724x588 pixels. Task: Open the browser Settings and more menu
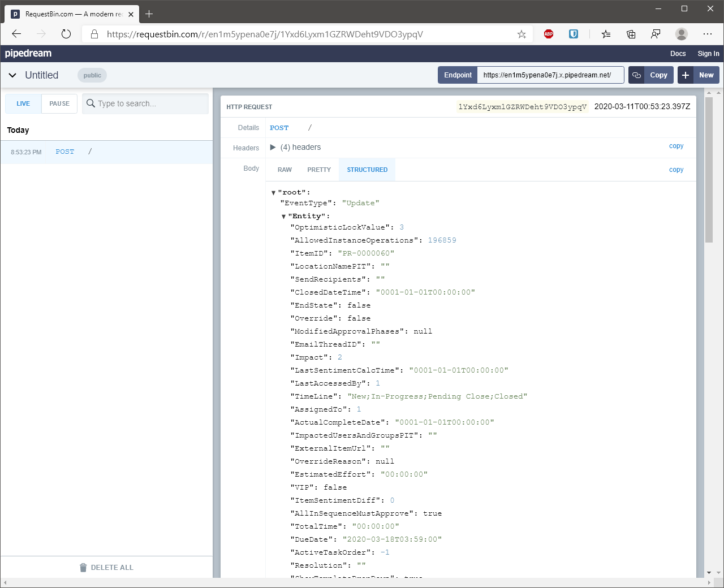click(708, 34)
